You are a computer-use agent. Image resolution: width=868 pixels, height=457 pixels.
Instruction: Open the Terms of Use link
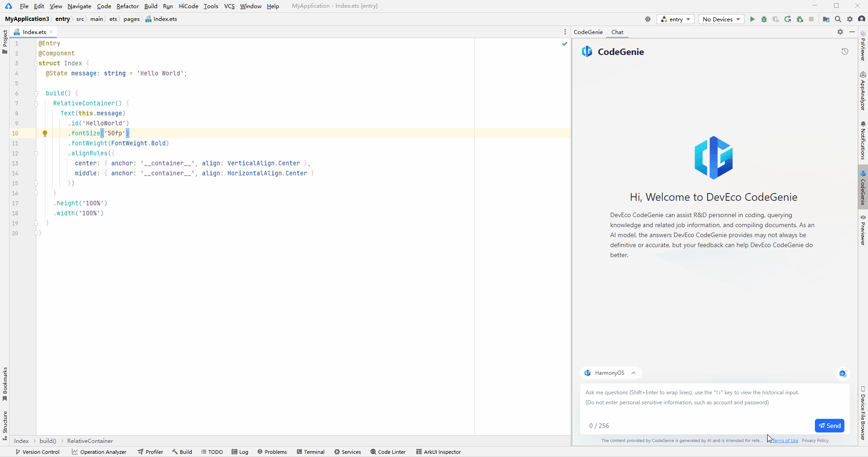point(785,440)
